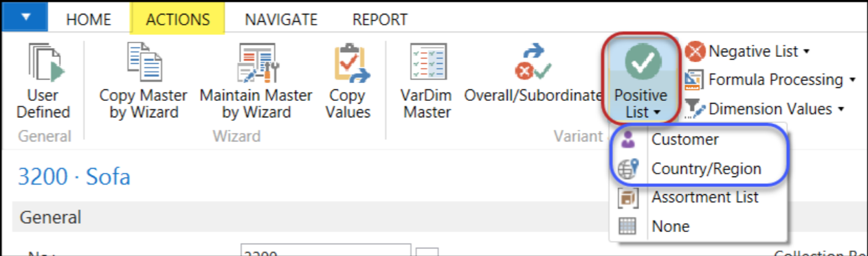Image resolution: width=868 pixels, height=256 pixels.
Task: Expand the Formula Processing dropdown arrow
Action: click(852, 80)
